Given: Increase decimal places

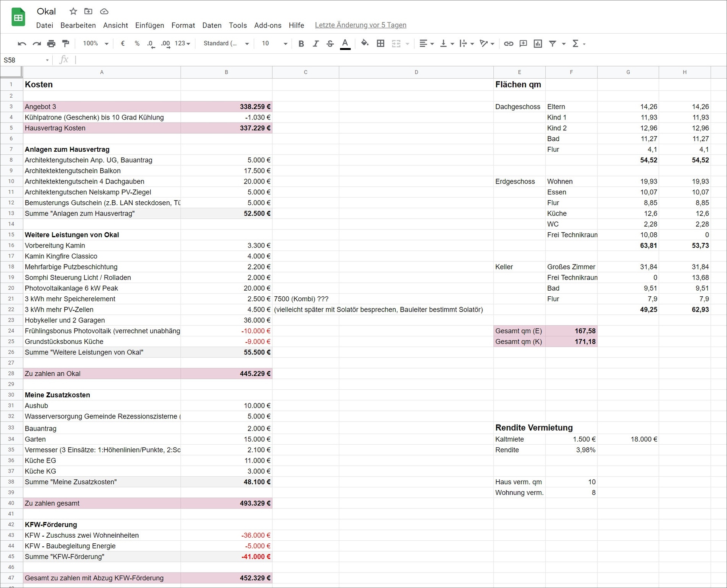Looking at the screenshot, I should click(x=165, y=44).
